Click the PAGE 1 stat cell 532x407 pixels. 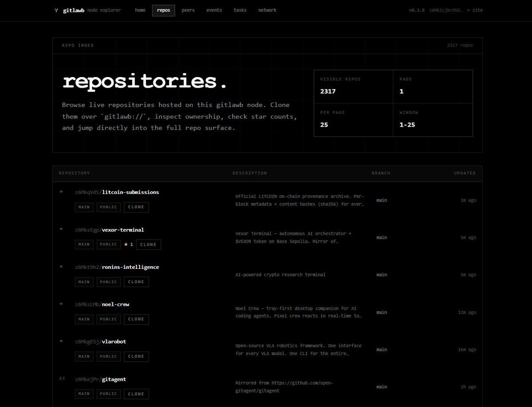[x=433, y=86]
